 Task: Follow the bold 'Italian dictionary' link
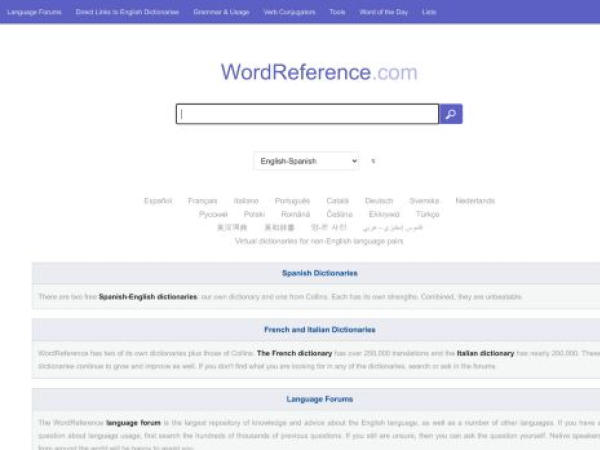coord(485,353)
